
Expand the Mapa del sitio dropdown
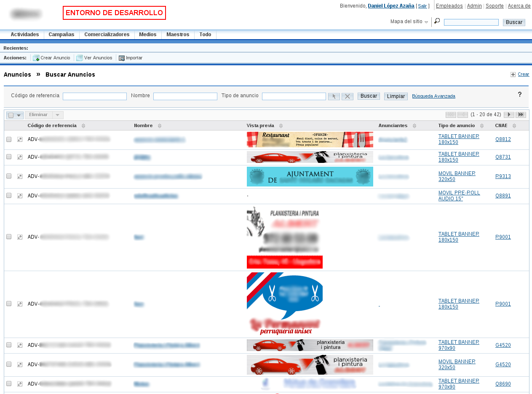click(x=426, y=21)
